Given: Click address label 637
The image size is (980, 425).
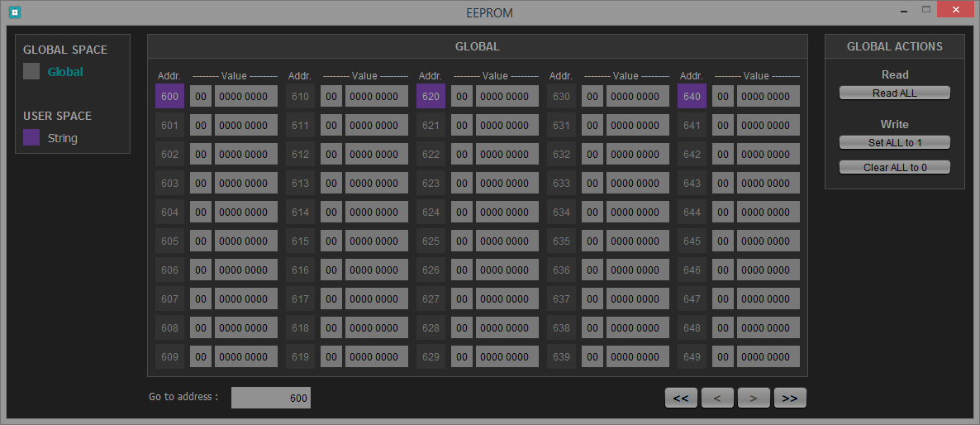Looking at the screenshot, I should coord(561,298).
